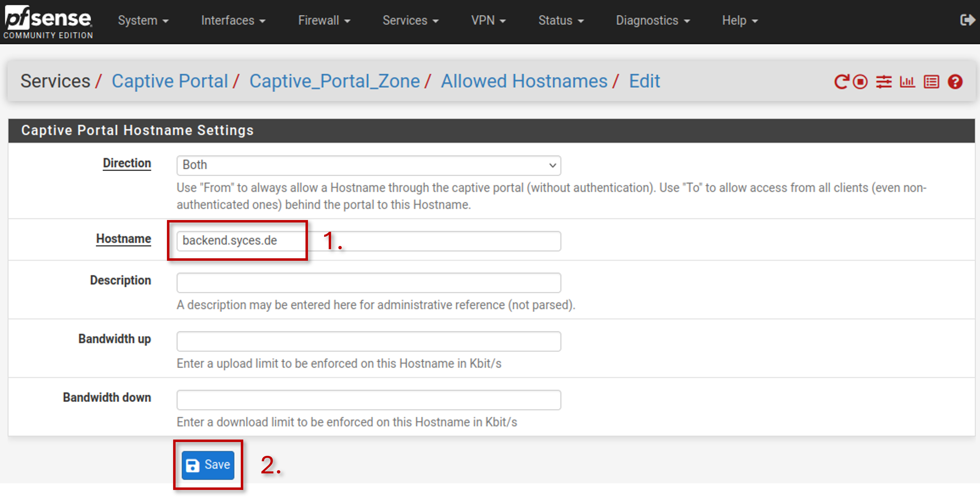Screen dimensions: 980x504
Task: Focus the Bandwidth up input field
Action: [x=368, y=341]
